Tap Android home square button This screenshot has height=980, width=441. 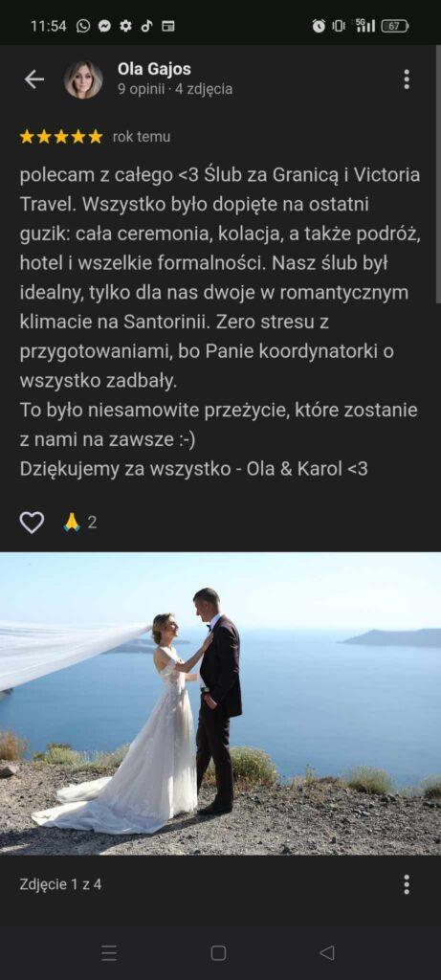[219, 953]
